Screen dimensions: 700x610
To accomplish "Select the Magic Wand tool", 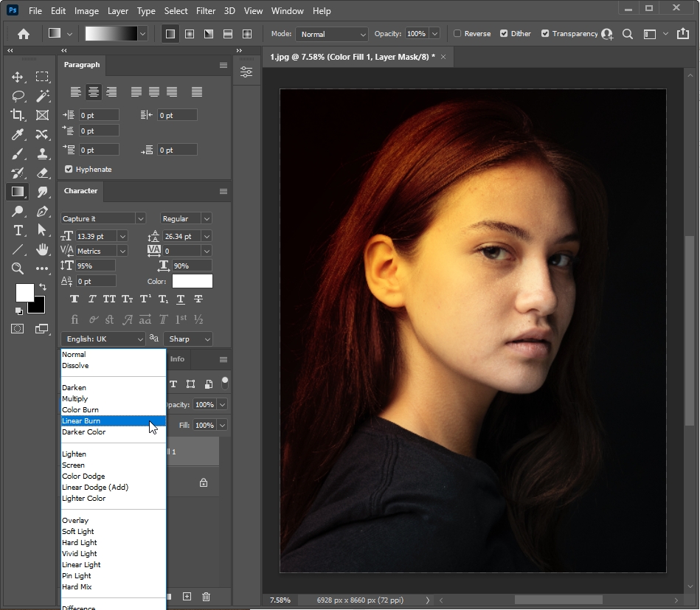I will (43, 96).
